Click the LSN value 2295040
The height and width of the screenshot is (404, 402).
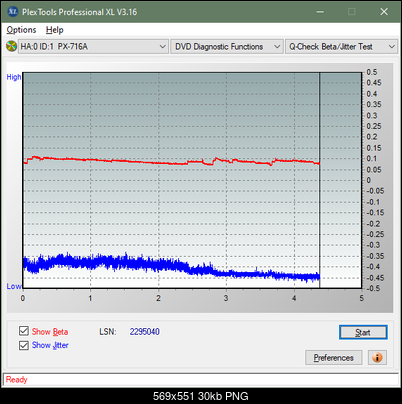click(x=145, y=332)
